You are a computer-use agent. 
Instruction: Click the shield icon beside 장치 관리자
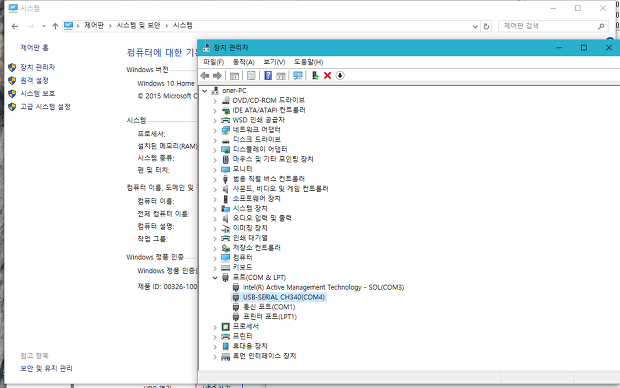tap(12, 68)
